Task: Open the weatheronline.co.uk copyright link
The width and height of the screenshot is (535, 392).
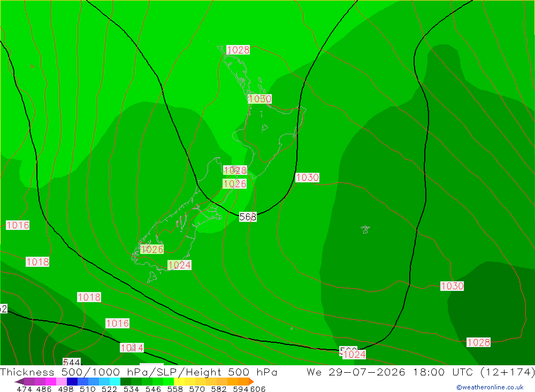Action: click(490, 387)
